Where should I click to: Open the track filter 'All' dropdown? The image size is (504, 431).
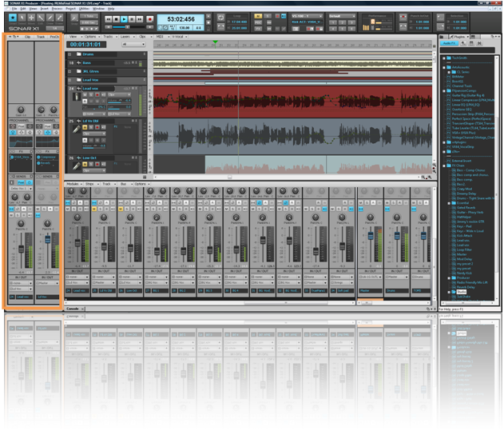click(133, 45)
